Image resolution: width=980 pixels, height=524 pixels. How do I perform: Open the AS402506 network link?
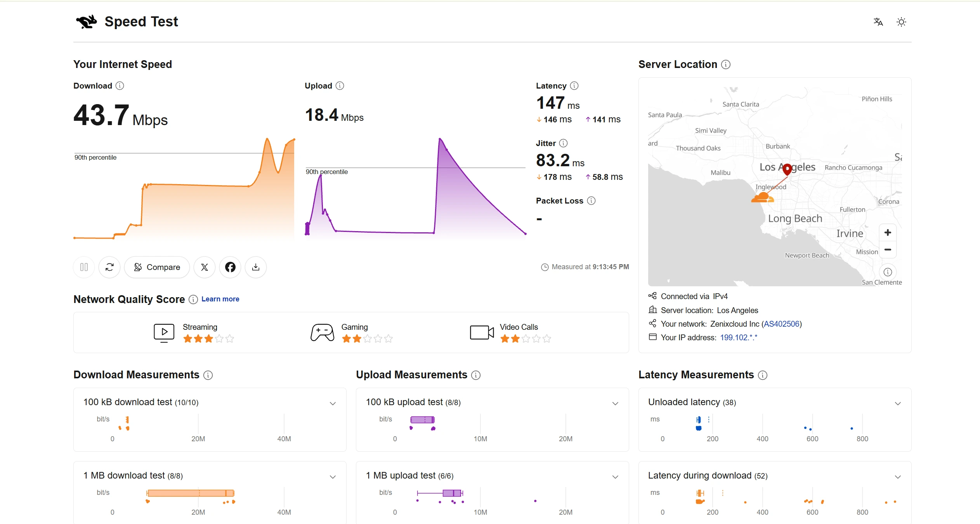pyautogui.click(x=782, y=324)
